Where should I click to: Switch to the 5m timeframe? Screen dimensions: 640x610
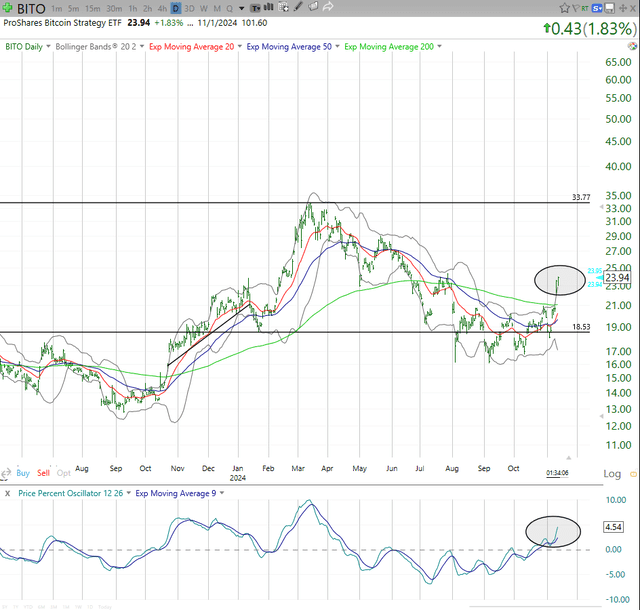tap(73, 9)
